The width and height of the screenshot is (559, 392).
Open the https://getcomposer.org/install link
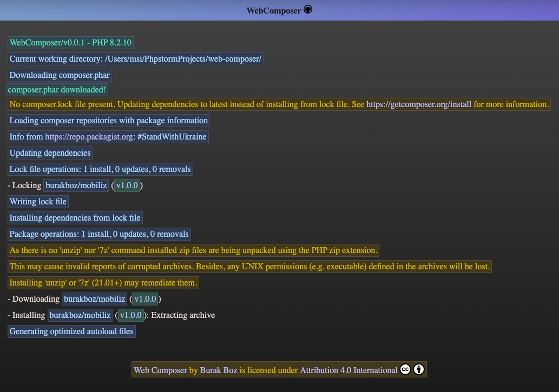(418, 104)
